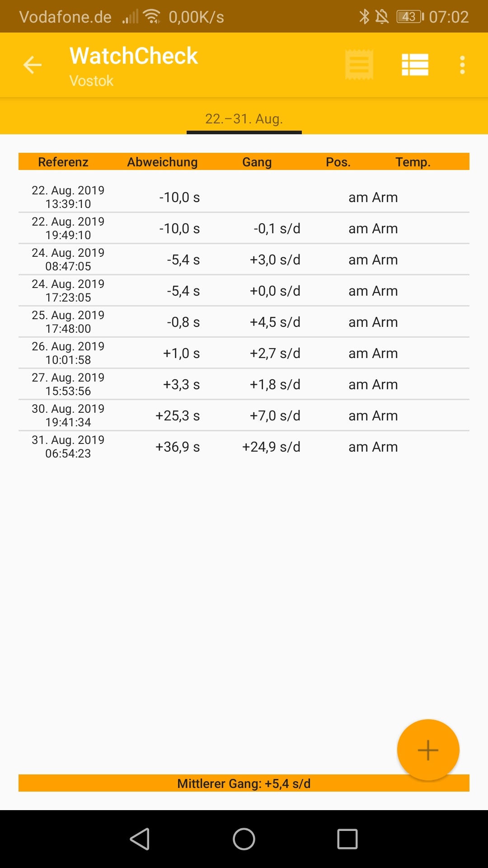488x868 pixels.
Task: Select the 27. Aug. 2019 15:53:56 row
Action: (244, 384)
